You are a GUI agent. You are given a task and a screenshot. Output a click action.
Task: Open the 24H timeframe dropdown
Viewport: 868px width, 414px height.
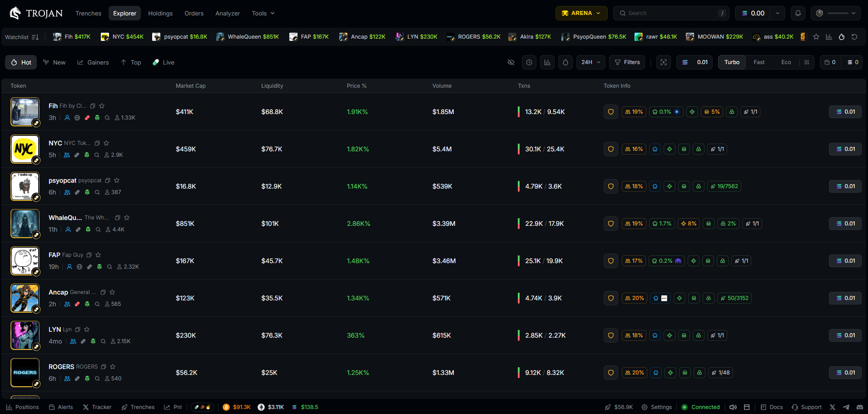[x=590, y=62]
